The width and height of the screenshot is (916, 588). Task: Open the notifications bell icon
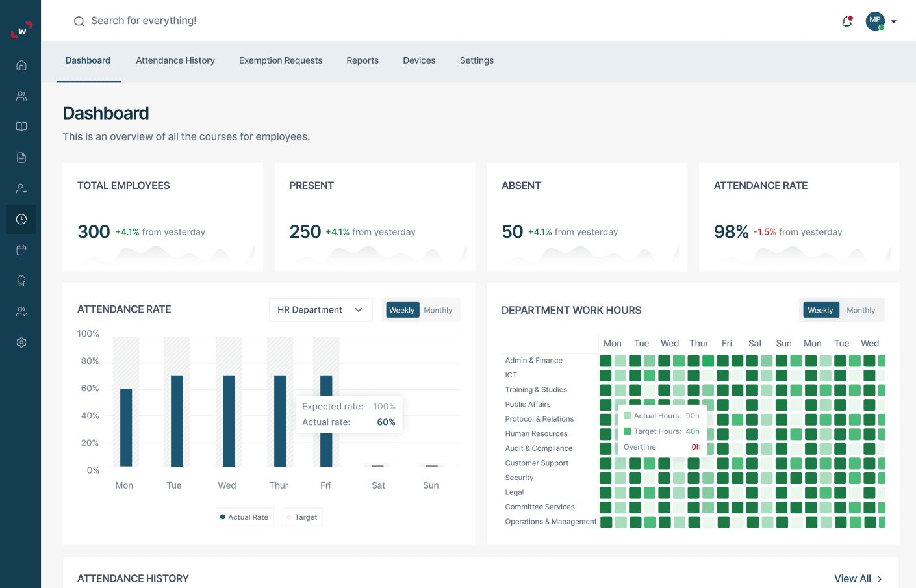point(846,21)
